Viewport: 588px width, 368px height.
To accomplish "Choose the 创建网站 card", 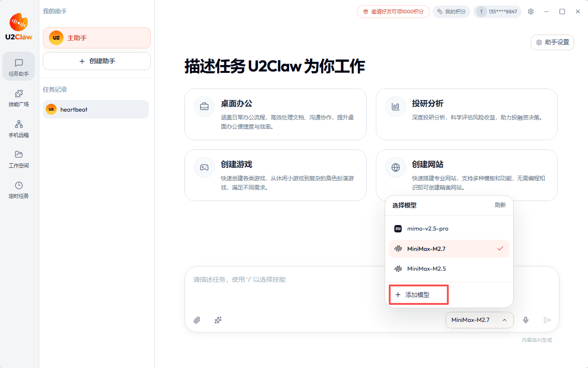I will coord(467,175).
